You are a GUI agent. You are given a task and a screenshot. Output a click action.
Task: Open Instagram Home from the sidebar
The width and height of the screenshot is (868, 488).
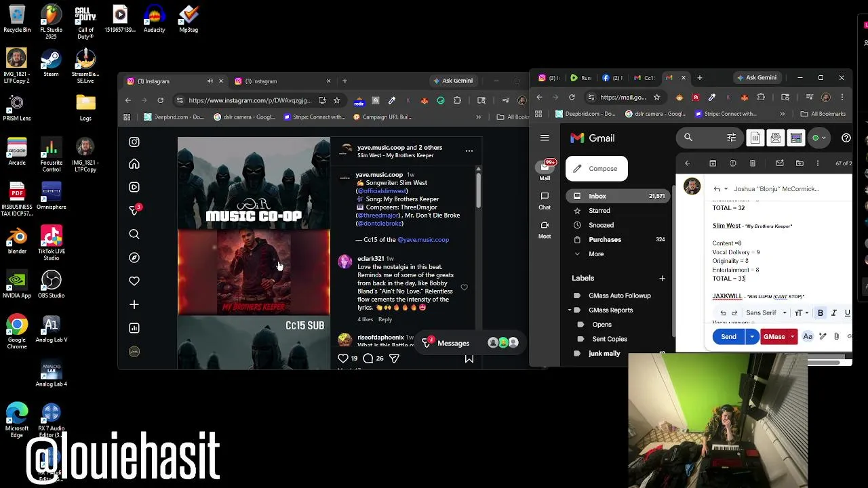[134, 164]
